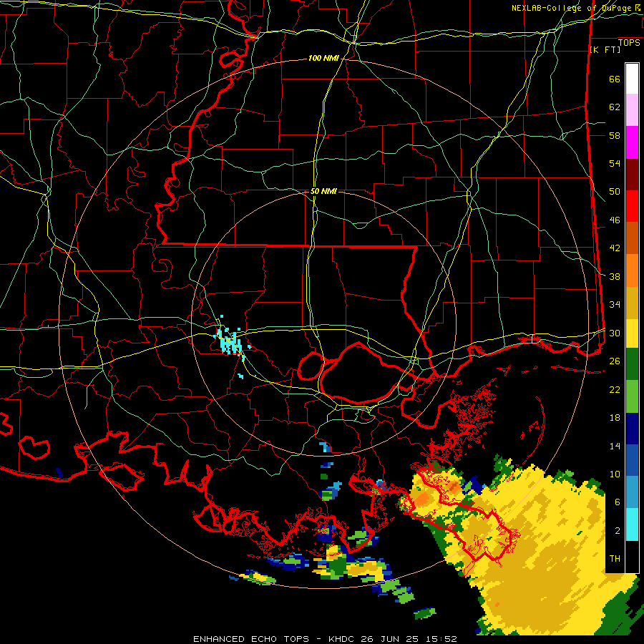The width and height of the screenshot is (644, 644).
Task: Pick the gold swatch beside label 34
Action: [x=632, y=303]
